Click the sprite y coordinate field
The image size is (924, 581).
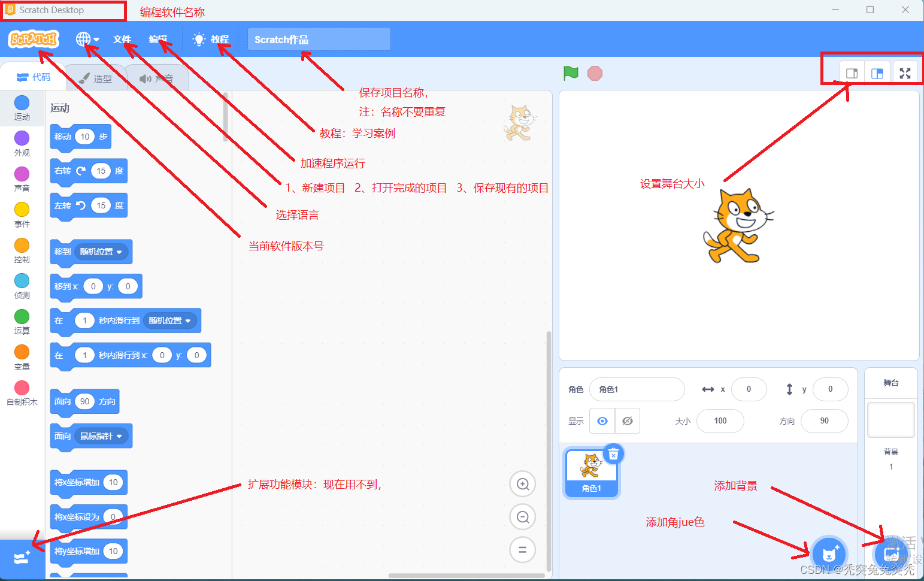tap(830, 389)
